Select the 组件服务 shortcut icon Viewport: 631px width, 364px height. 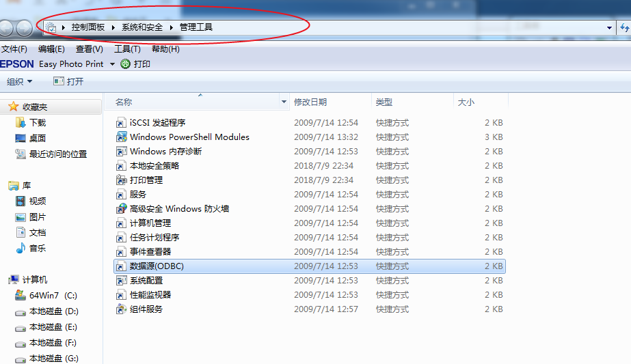coord(121,309)
